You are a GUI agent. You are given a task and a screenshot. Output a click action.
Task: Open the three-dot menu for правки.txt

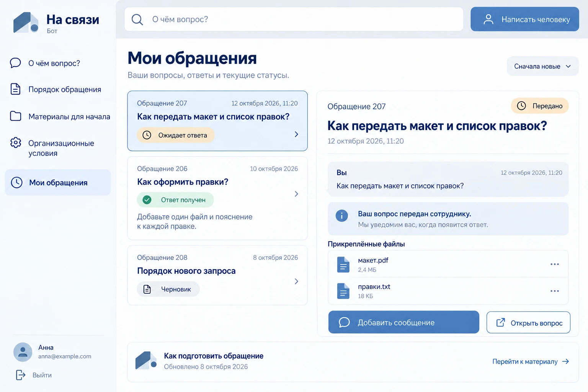point(555,291)
